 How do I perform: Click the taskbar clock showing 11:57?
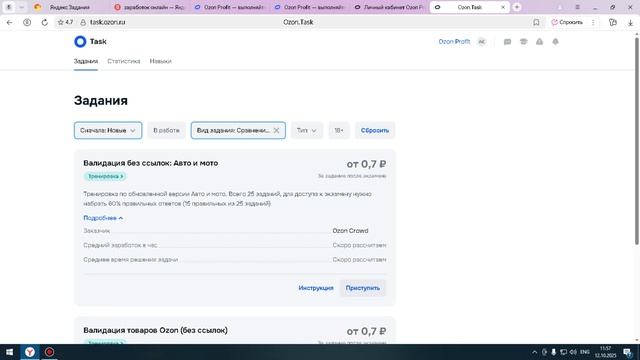tap(605, 352)
